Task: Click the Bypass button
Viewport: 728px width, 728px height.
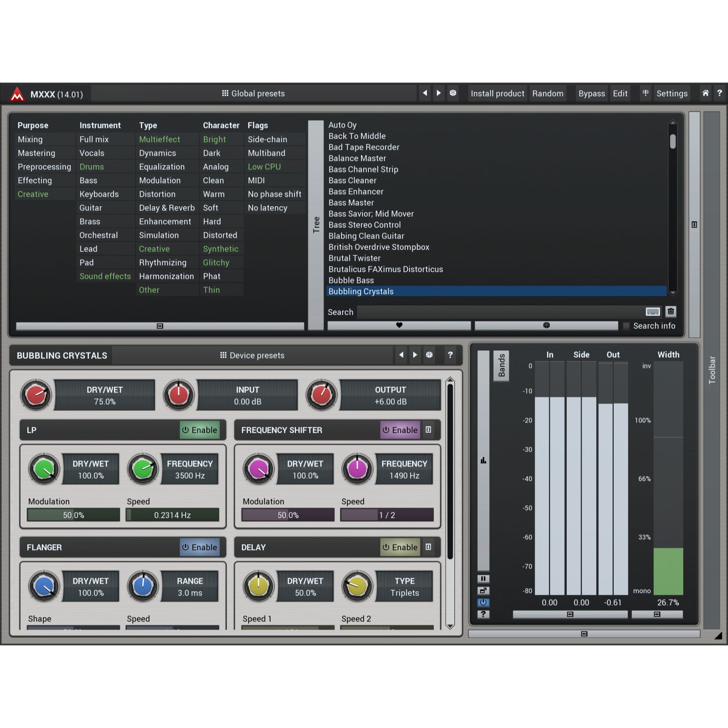Action: [591, 94]
